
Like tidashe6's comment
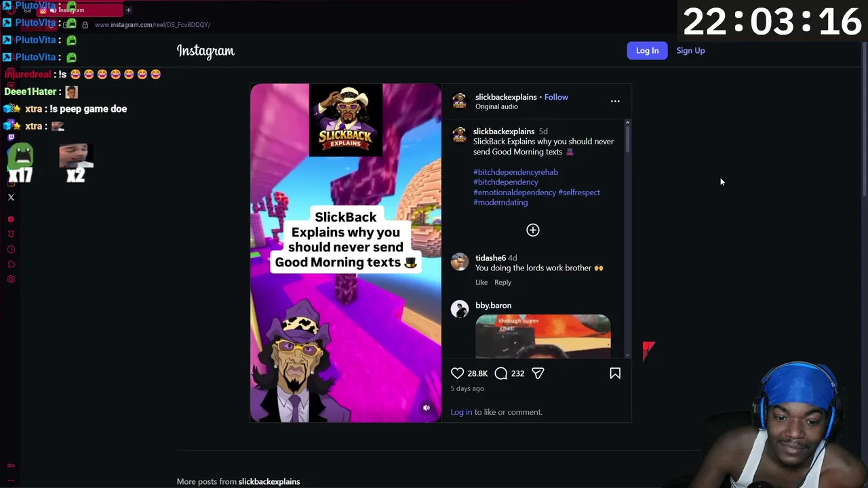click(x=481, y=282)
